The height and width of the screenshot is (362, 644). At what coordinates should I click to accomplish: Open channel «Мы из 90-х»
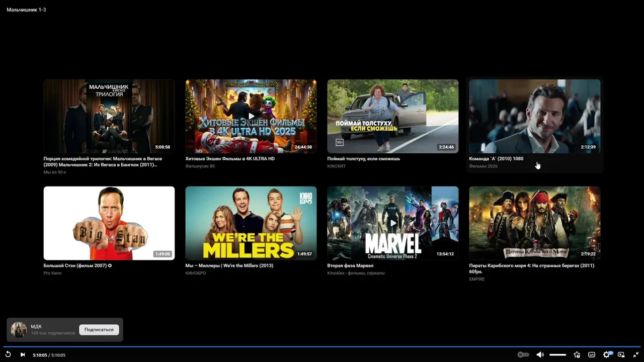pos(55,172)
